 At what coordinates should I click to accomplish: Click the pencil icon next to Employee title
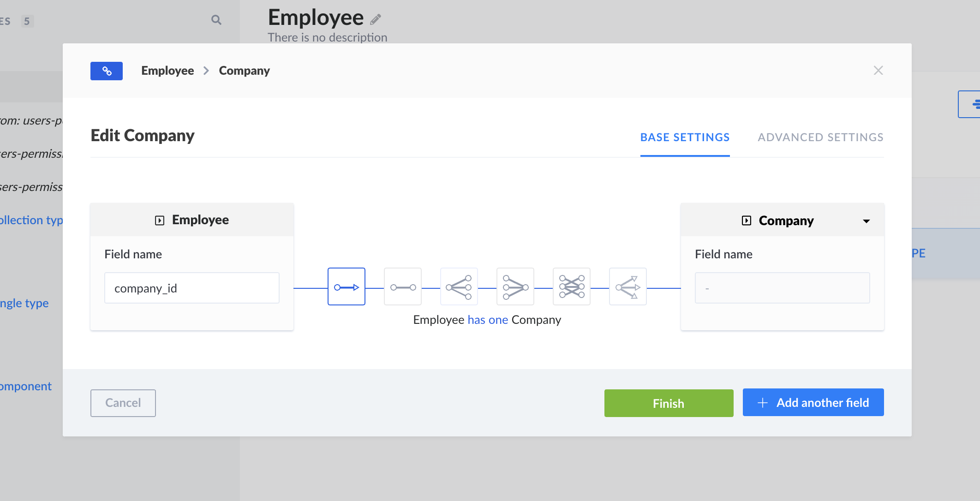[376, 19]
